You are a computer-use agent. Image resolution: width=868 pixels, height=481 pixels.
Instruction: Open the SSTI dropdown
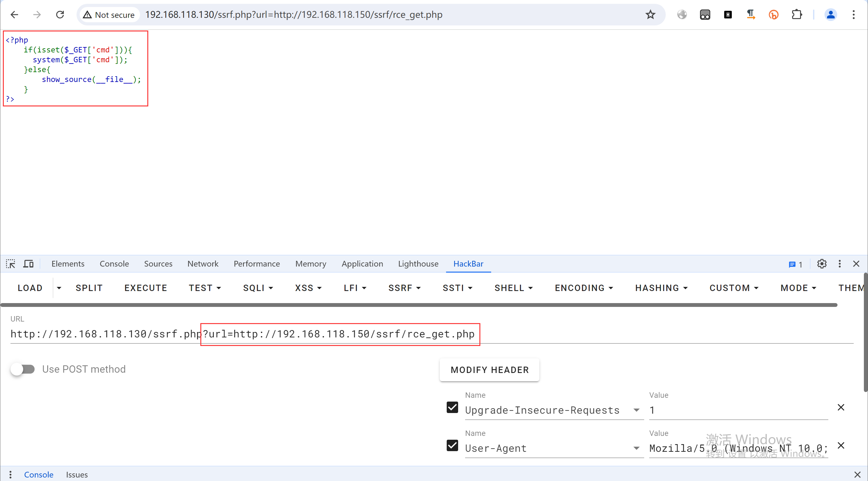click(457, 288)
